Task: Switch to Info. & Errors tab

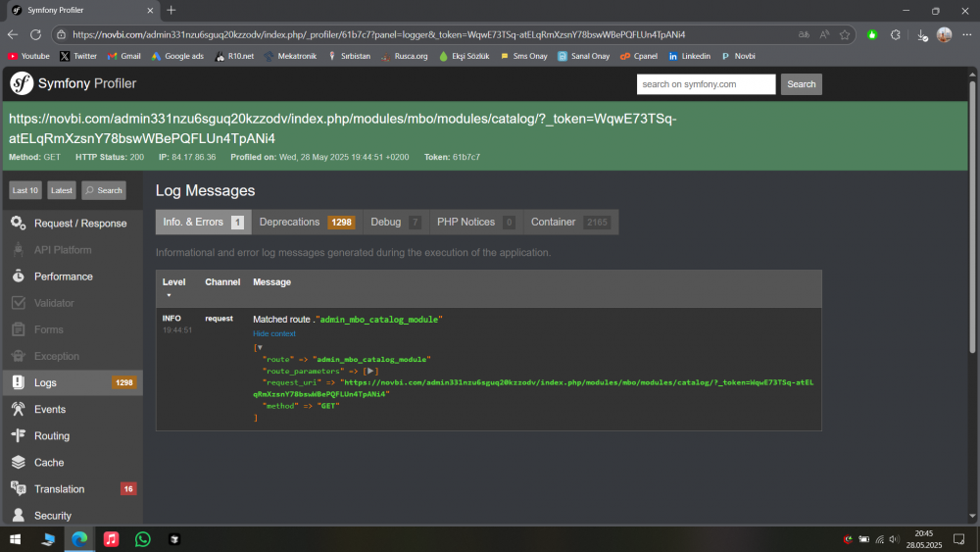Action: click(203, 222)
